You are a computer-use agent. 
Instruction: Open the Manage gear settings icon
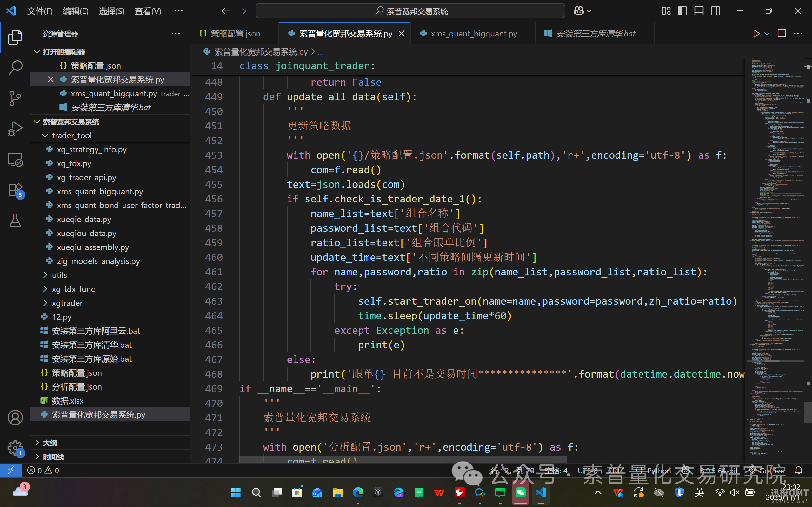[15, 447]
